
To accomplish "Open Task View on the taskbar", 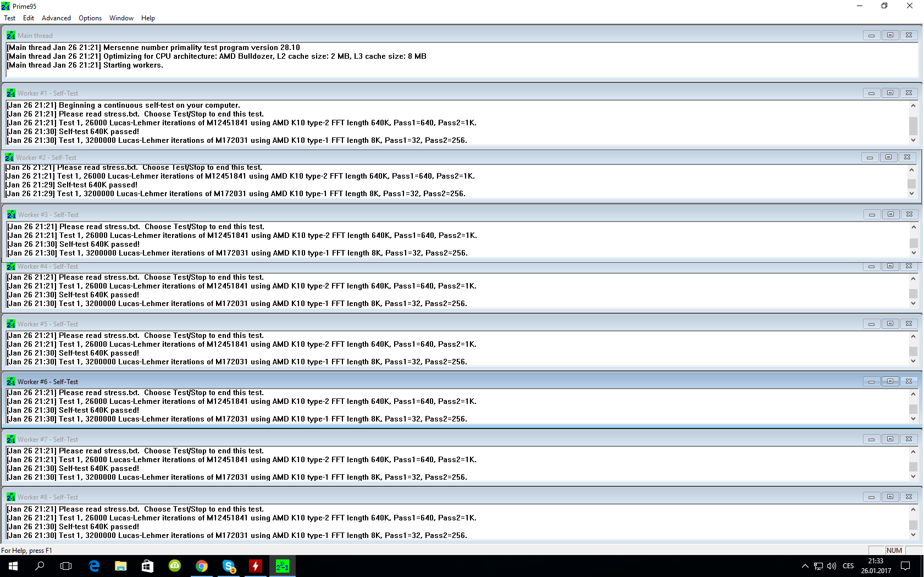I will coord(66,566).
